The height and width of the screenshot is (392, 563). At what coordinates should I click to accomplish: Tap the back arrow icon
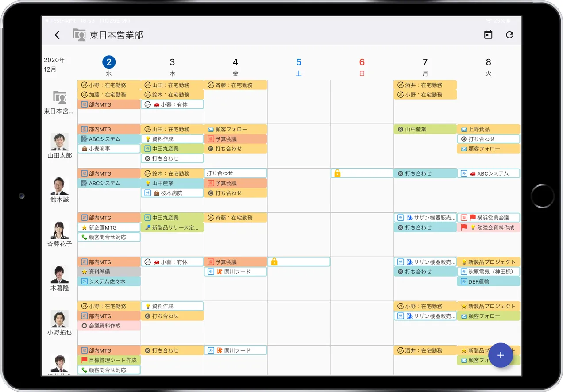57,35
